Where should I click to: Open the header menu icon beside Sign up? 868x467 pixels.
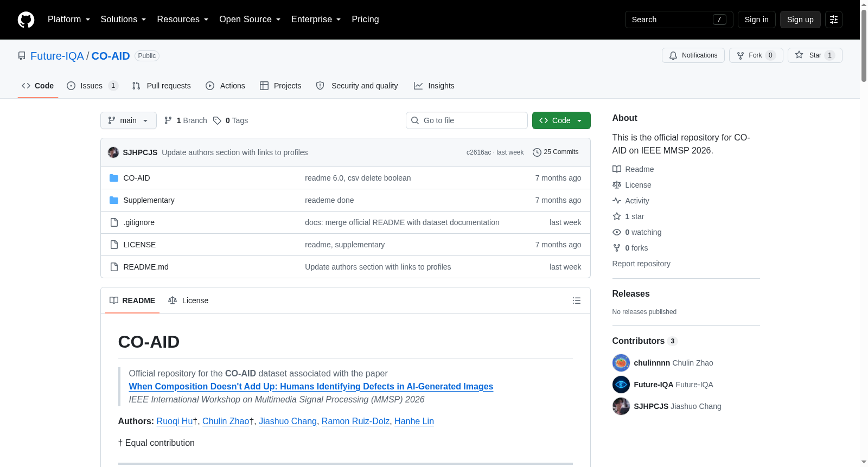834,20
